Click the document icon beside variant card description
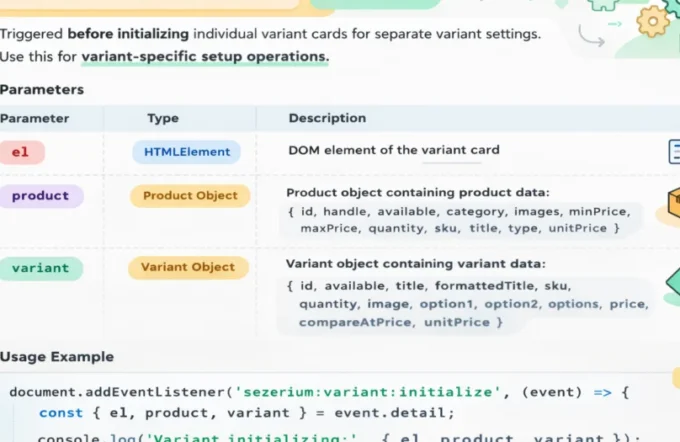680x442 pixels. click(x=674, y=151)
